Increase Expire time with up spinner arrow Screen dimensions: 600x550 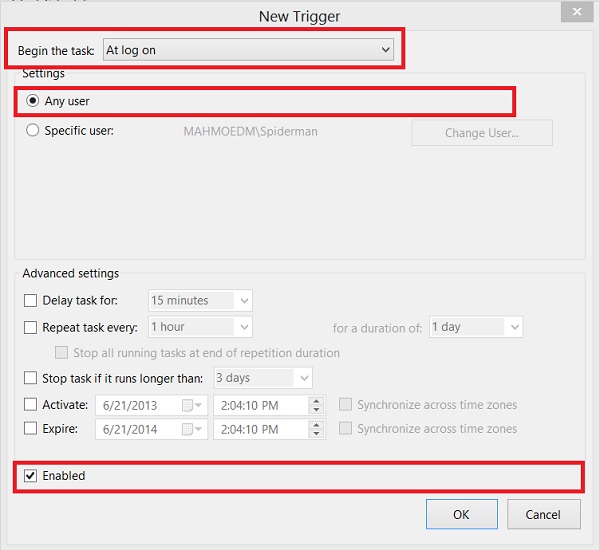[316, 425]
